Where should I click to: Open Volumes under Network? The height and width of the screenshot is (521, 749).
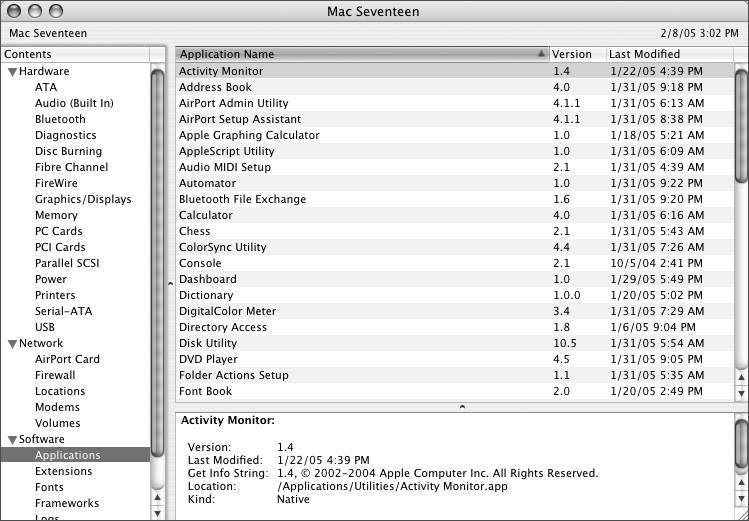click(57, 423)
